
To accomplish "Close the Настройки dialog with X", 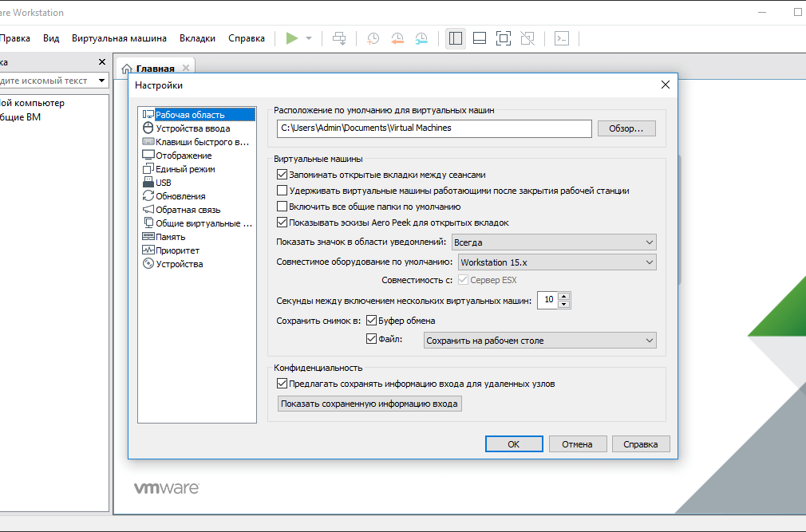I will 666,85.
